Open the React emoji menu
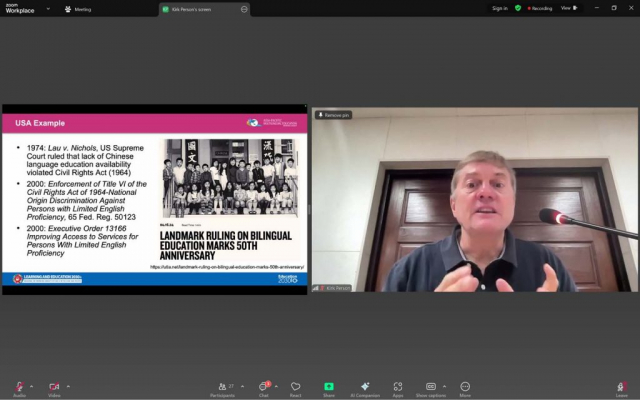 [295, 387]
